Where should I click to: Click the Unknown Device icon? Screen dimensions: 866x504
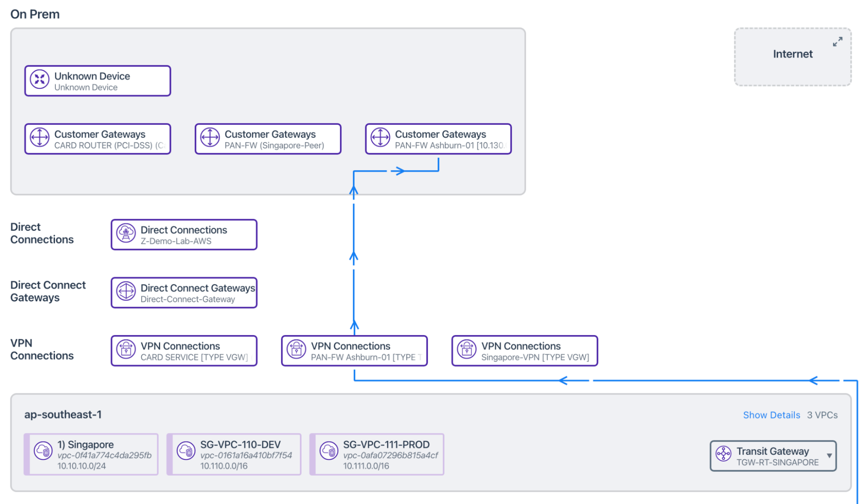click(x=39, y=80)
